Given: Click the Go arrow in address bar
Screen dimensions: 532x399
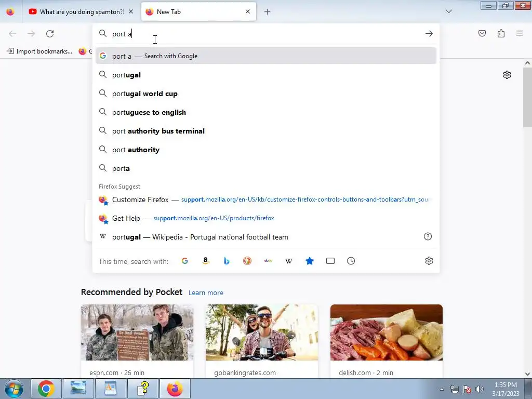Looking at the screenshot, I should [429, 34].
